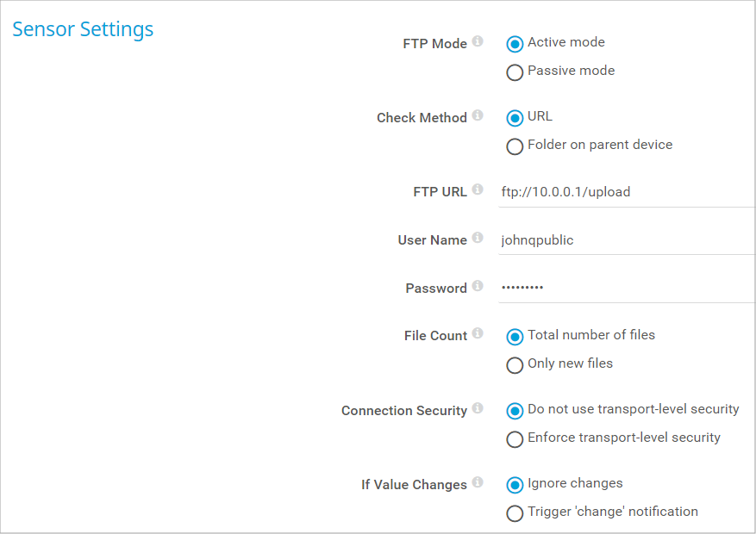Viewport: 756px width, 534px height.
Task: Open the info icon next to FTP URL
Action: [478, 189]
